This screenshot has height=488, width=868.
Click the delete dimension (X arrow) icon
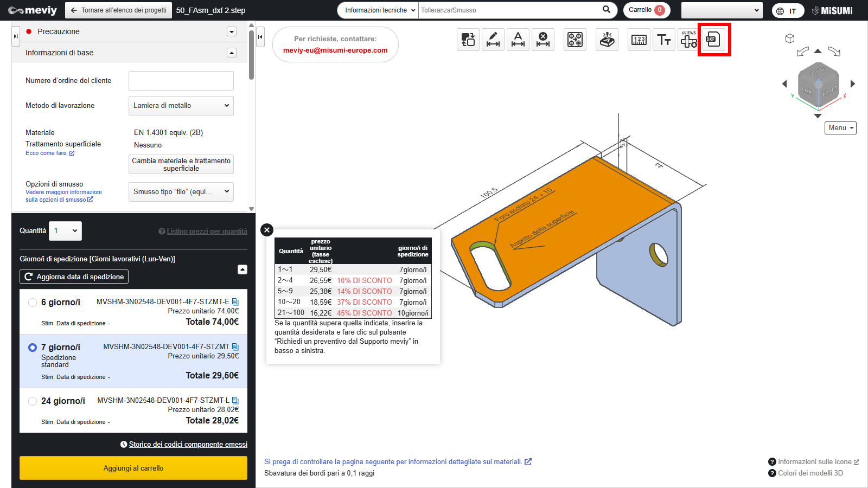542,40
